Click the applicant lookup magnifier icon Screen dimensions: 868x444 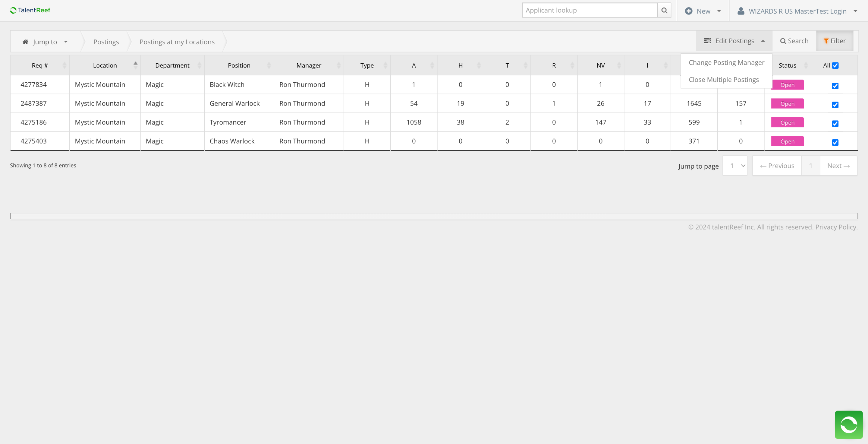[x=664, y=10]
